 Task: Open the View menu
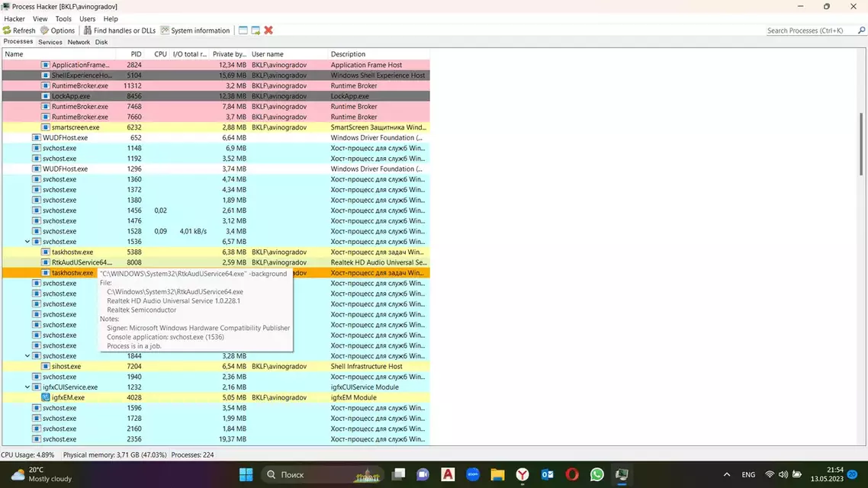point(40,19)
